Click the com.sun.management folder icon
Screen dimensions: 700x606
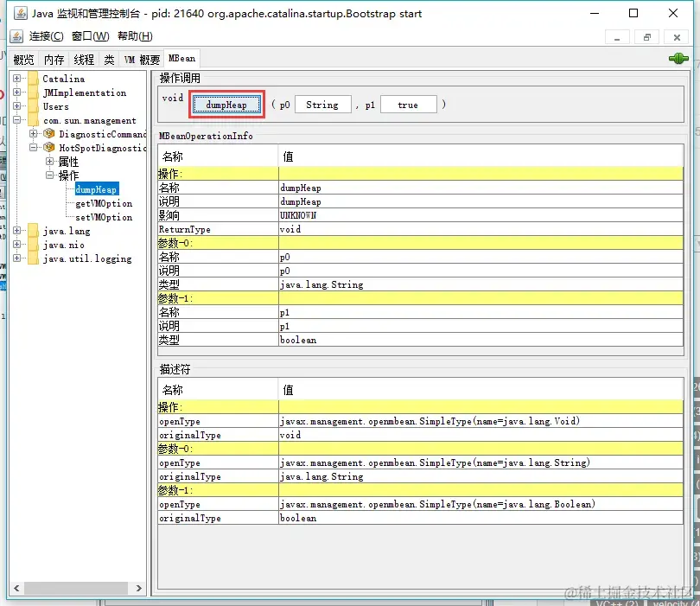pos(33,120)
